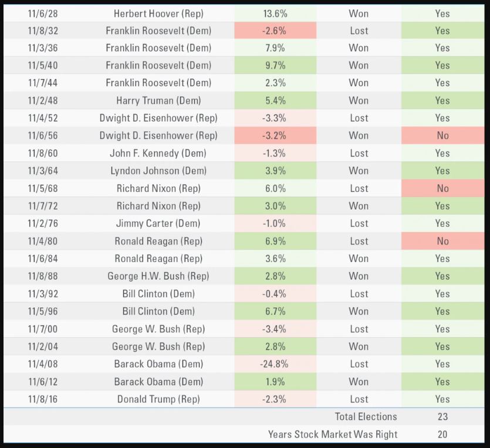Select the 11/8/32 date cell
The width and height of the screenshot is (490, 448).
pyautogui.click(x=43, y=30)
